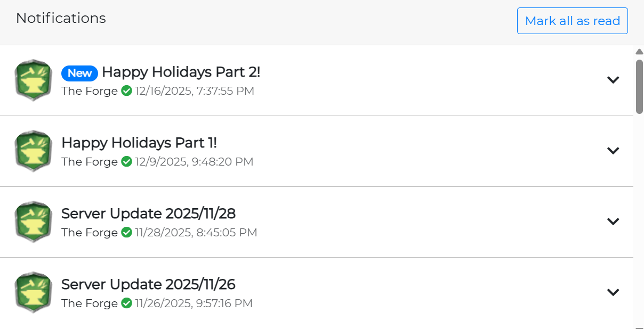644x329 pixels.
Task: Click The Forge icon beside Happy Holidays Part 1
Action: 33,151
